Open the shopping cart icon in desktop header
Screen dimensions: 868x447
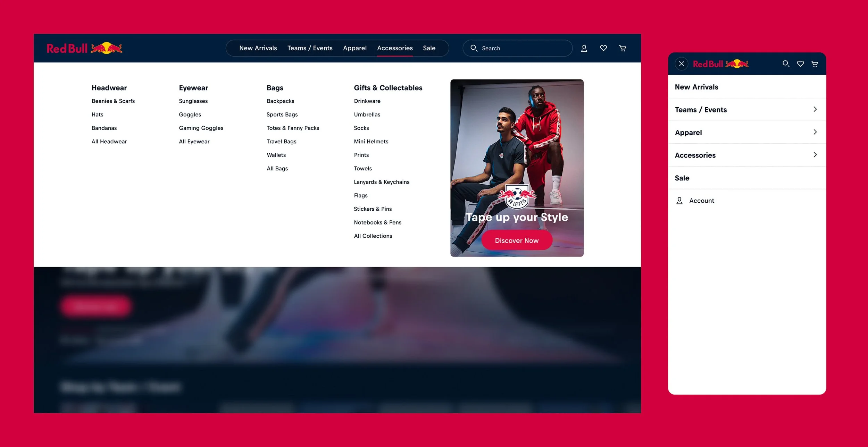[623, 48]
